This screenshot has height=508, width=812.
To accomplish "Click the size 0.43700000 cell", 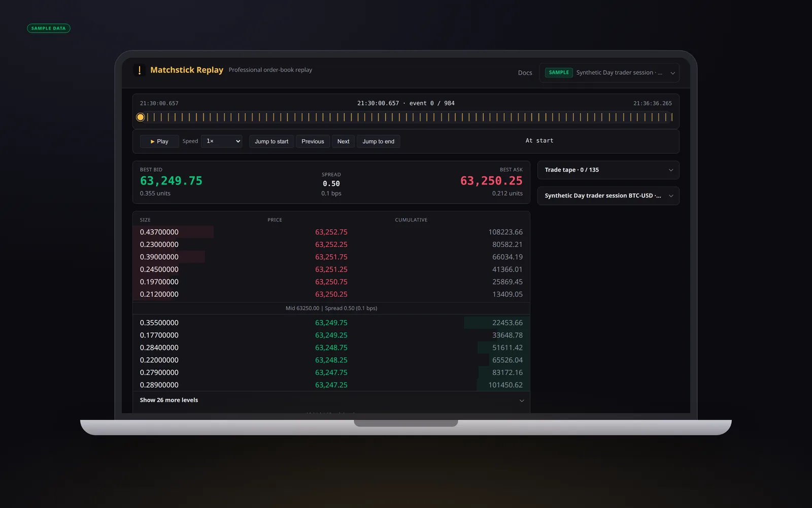I will 159,232.
